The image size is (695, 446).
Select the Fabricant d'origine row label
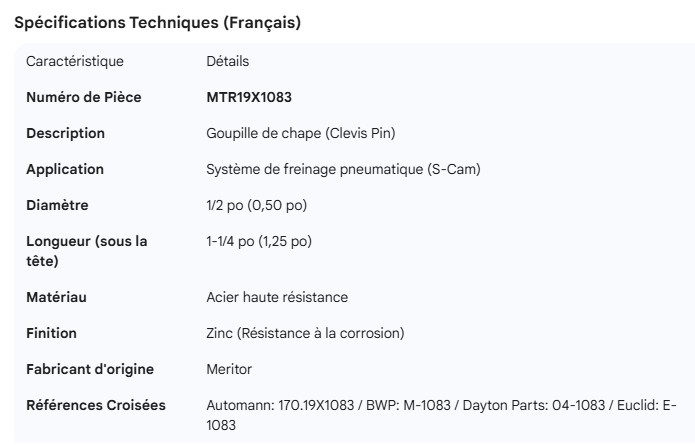(90, 369)
